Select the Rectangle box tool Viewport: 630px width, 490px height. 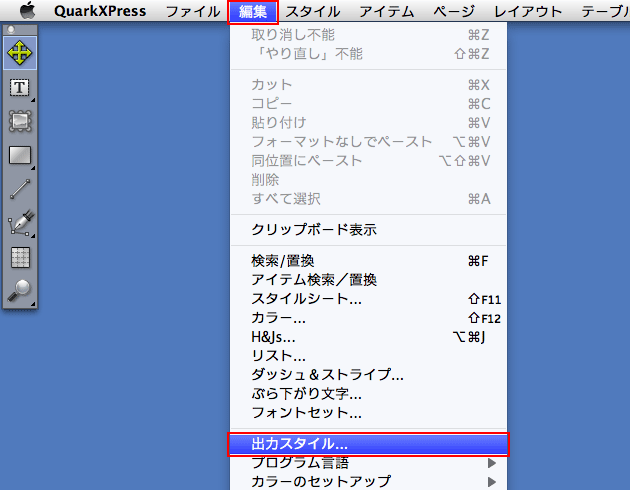20,155
